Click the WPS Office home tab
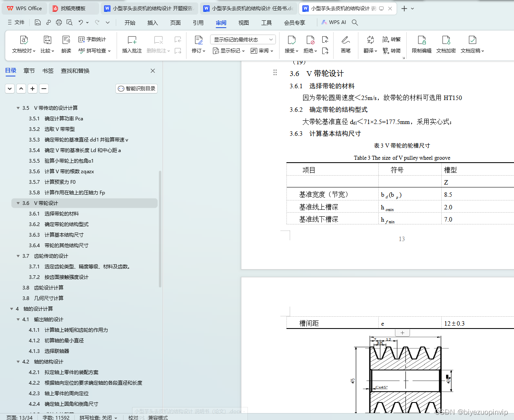This screenshot has width=514, height=420. (24, 8)
